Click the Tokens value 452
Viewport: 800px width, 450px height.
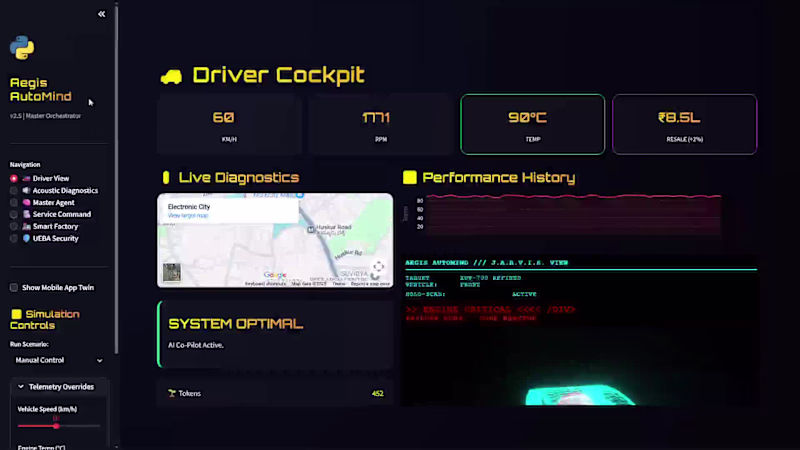[x=378, y=393]
